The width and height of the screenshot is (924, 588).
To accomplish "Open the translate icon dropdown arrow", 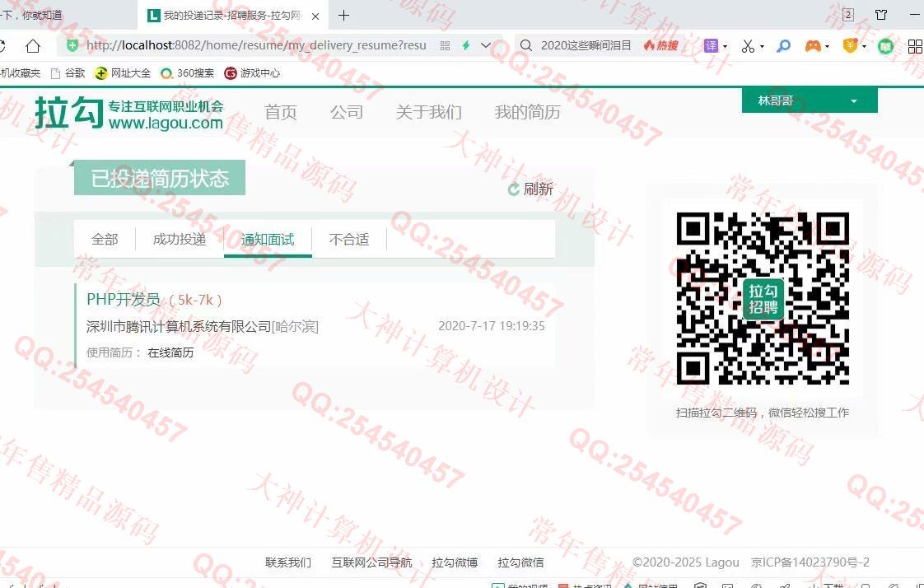I will pos(725,46).
